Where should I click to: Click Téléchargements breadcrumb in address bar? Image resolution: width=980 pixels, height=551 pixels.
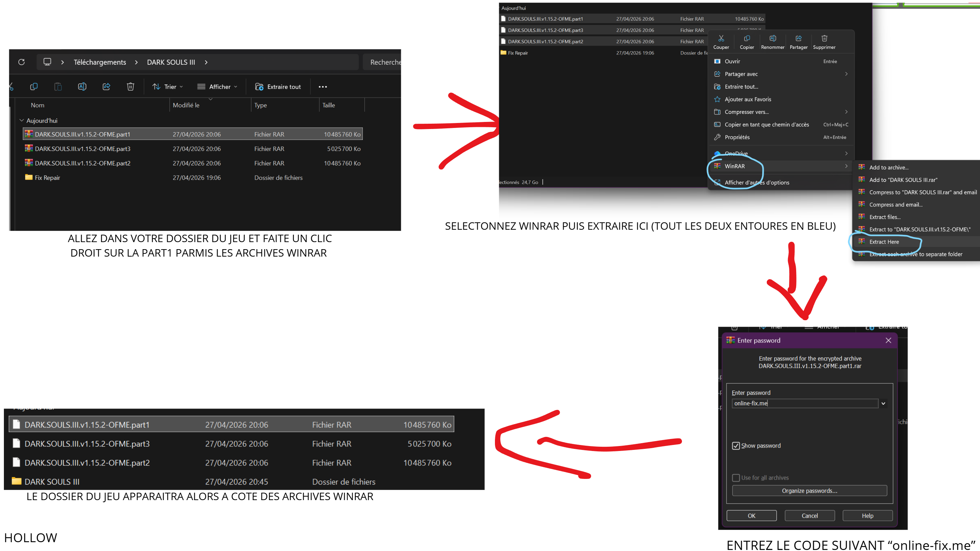tap(100, 62)
